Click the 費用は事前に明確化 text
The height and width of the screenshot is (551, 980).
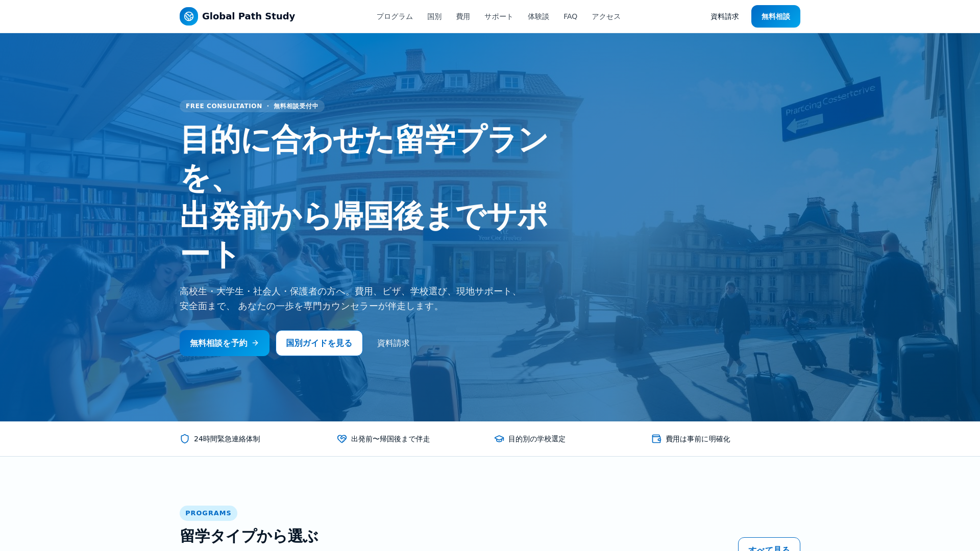[x=698, y=439]
